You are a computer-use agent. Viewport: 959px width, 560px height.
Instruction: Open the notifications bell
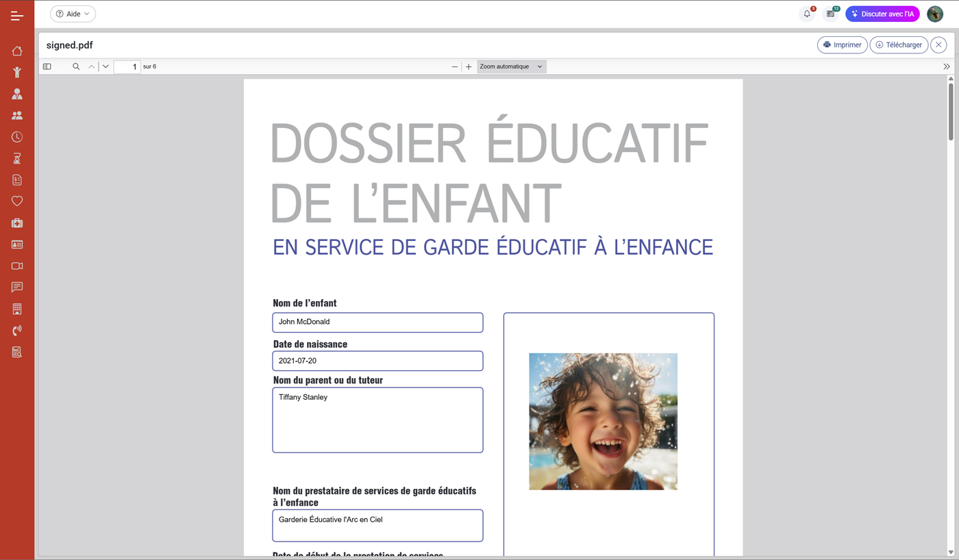(x=806, y=14)
